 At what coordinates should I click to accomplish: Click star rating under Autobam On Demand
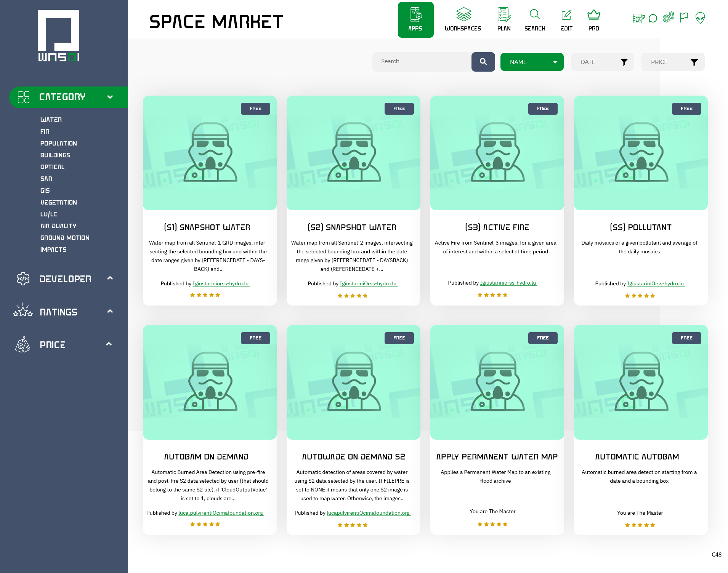pyautogui.click(x=205, y=524)
